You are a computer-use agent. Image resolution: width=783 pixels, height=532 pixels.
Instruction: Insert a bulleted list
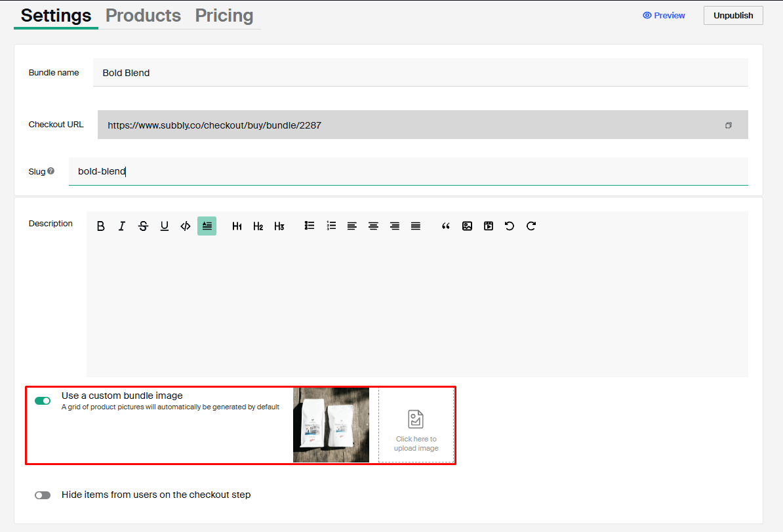tap(310, 226)
